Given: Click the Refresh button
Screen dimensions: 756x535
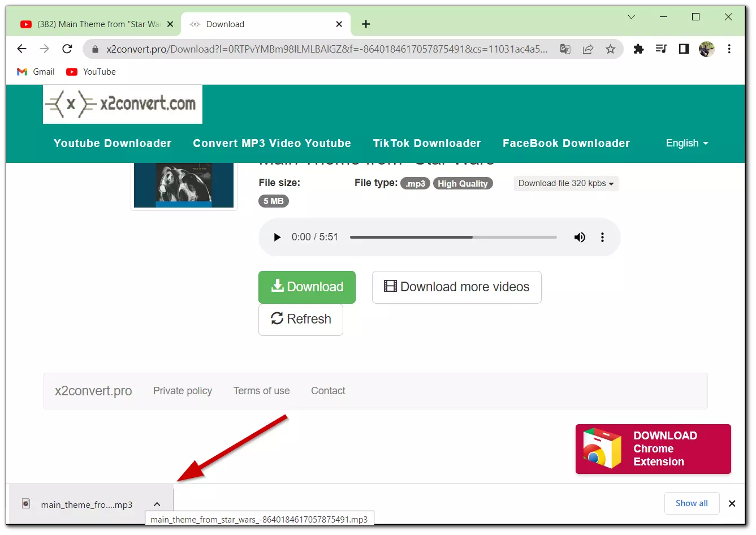Looking at the screenshot, I should [x=301, y=320].
